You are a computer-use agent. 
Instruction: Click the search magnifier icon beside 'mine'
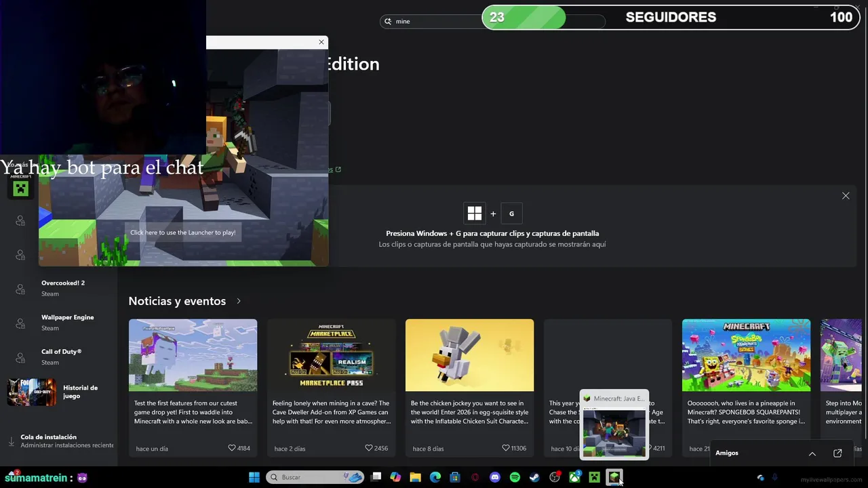[389, 21]
